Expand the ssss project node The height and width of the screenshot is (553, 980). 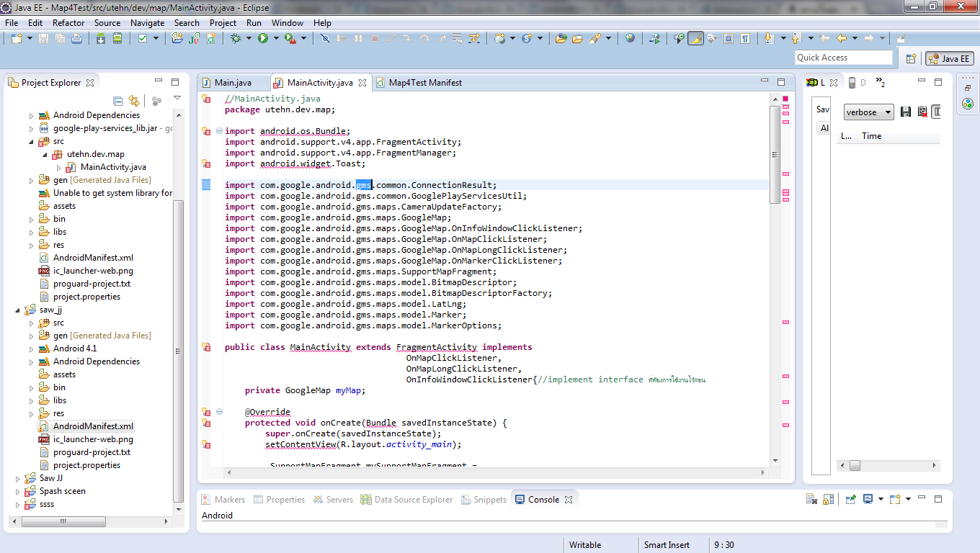pos(19,504)
